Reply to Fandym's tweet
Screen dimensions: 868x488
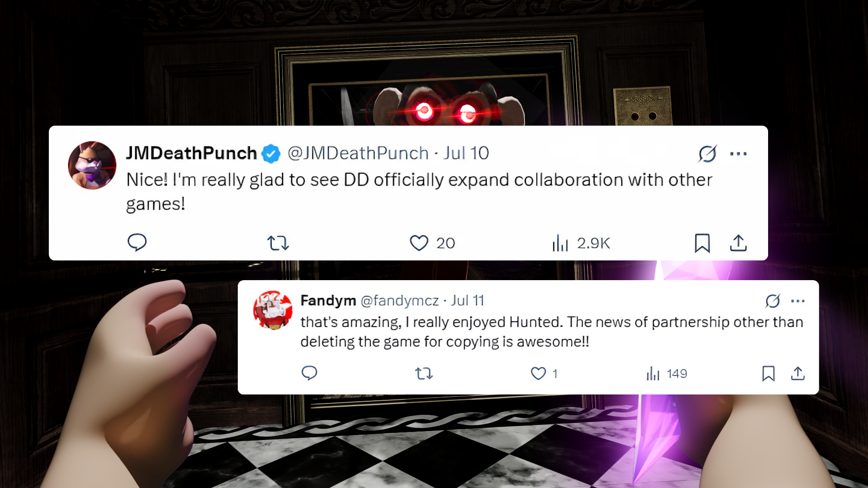click(309, 373)
